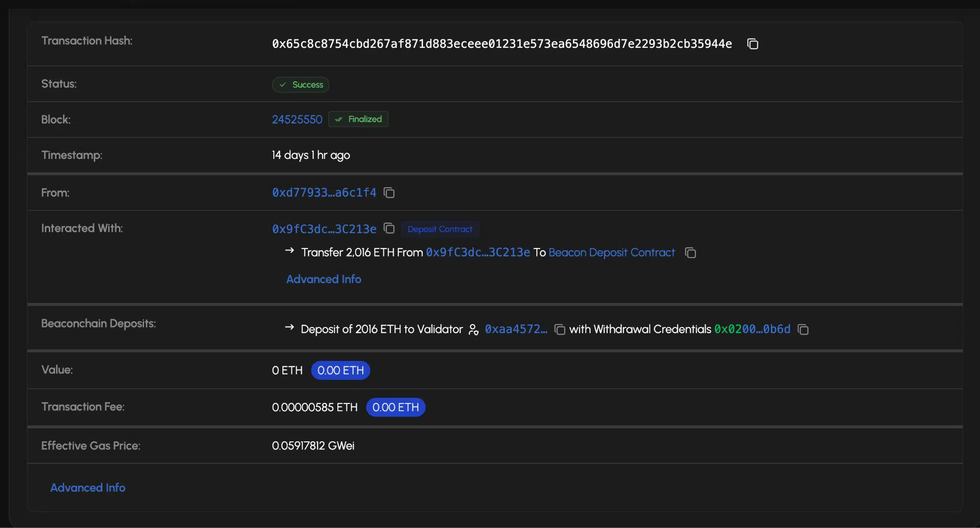Open validator 0xaa4572…
Image resolution: width=980 pixels, height=528 pixels.
pyautogui.click(x=516, y=329)
